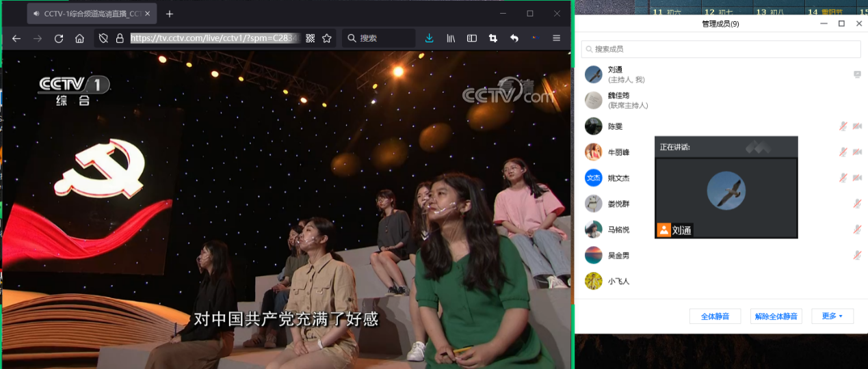
Task: Select host 刘通 in member list
Action: [x=721, y=74]
